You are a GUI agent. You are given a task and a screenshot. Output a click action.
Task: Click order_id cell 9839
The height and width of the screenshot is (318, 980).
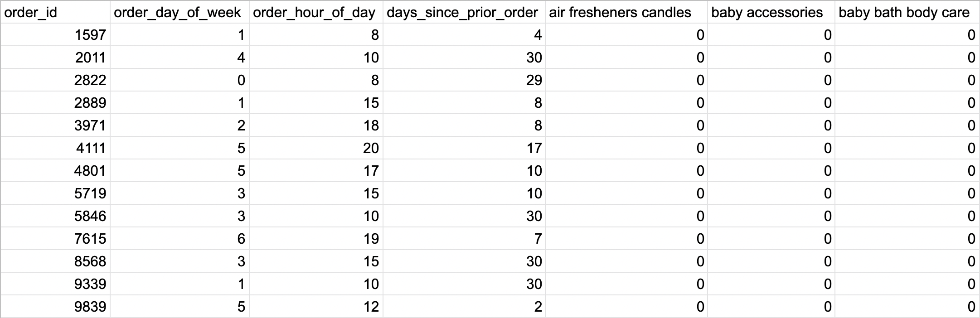coord(55,307)
